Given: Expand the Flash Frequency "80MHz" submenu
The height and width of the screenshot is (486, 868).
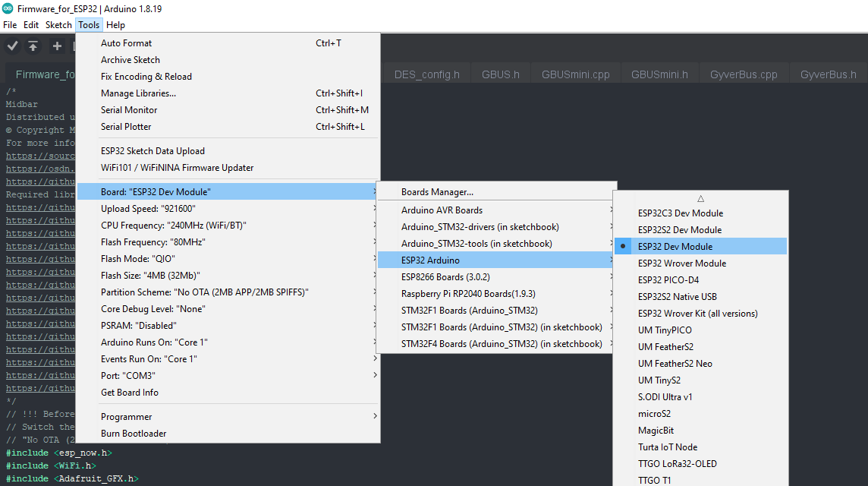Looking at the screenshot, I should pos(228,241).
